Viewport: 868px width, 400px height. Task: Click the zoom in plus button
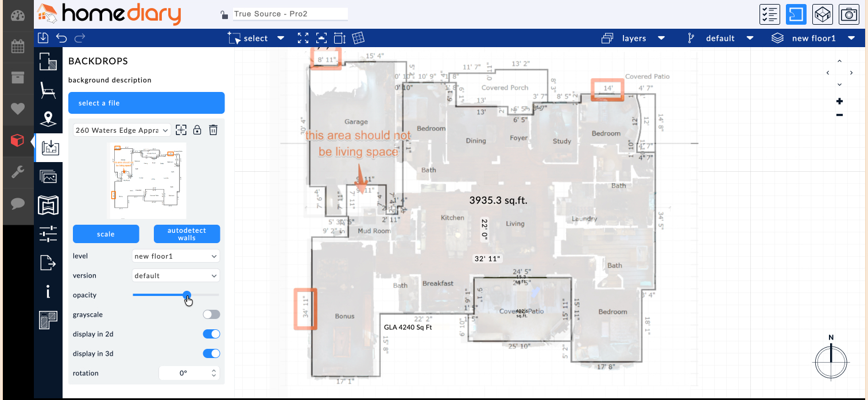[x=839, y=101]
